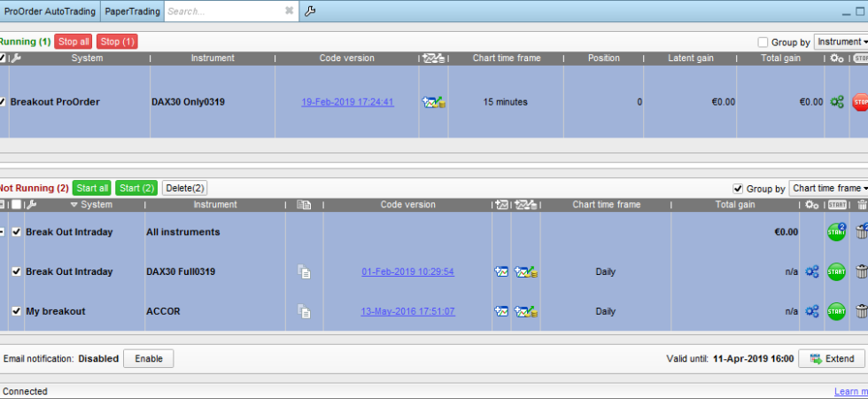Viewport: 868px width, 399px height.
Task: Click the Start all button
Action: [92, 188]
